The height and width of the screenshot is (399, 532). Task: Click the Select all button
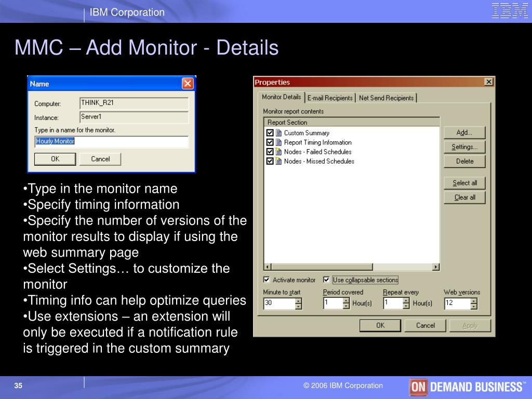[464, 183]
